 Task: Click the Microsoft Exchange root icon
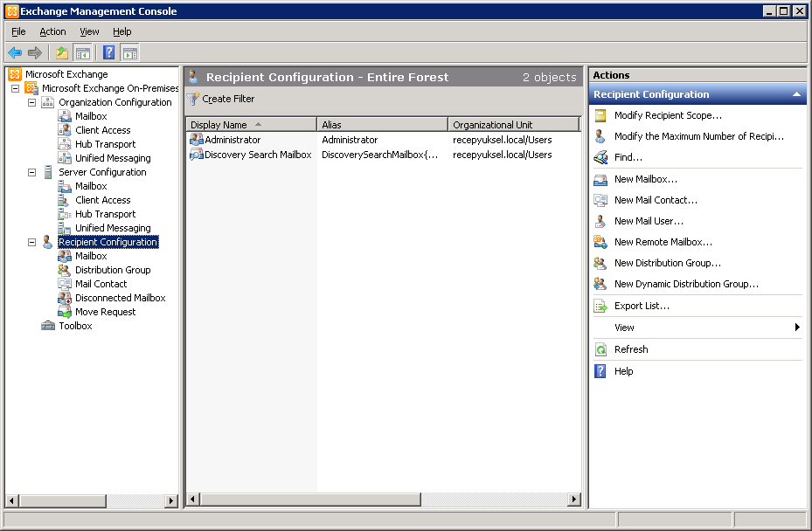[x=15, y=74]
